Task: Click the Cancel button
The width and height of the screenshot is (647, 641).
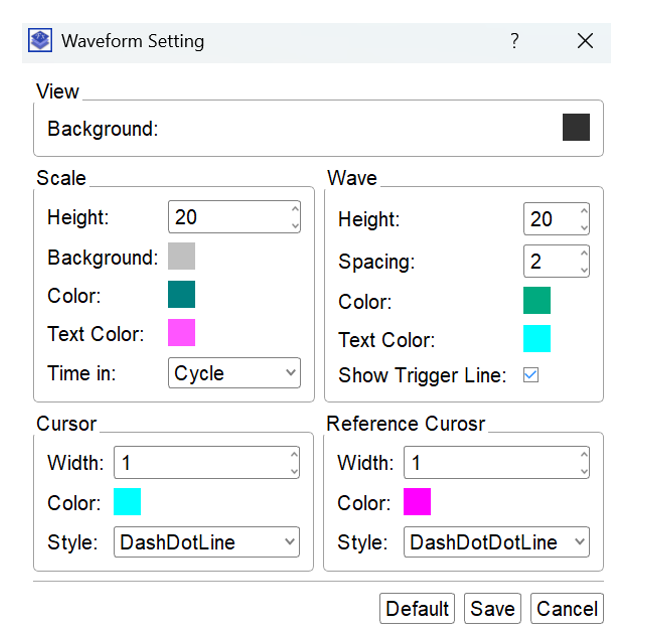Action: pyautogui.click(x=567, y=608)
